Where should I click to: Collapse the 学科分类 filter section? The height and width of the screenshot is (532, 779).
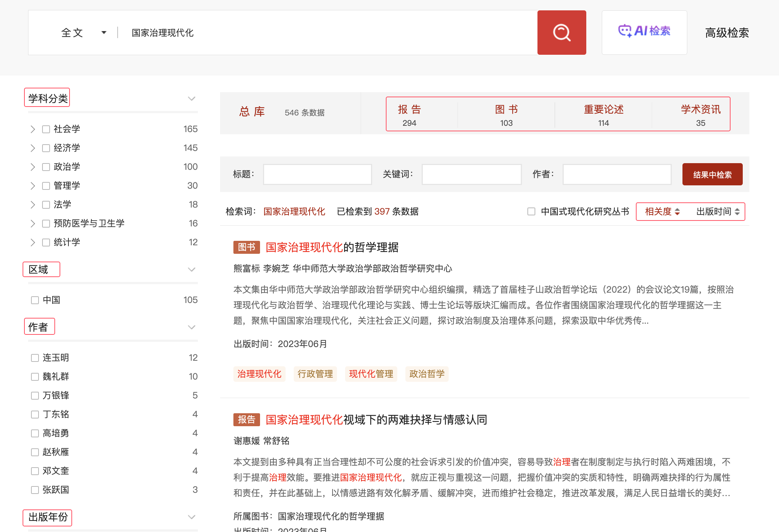191,98
